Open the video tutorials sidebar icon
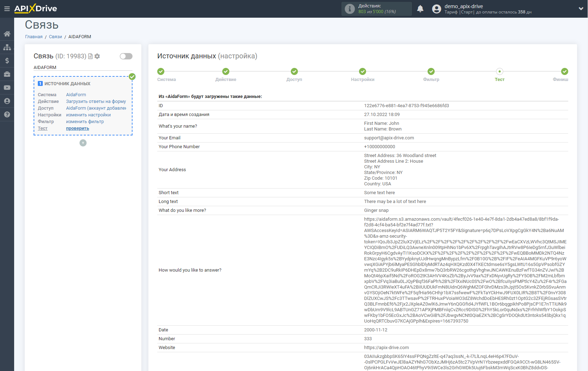 [7, 88]
